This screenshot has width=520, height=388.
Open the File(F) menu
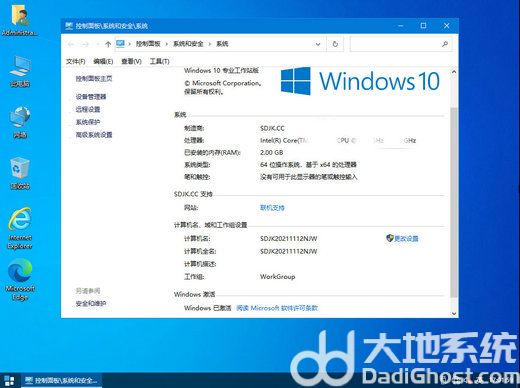point(76,61)
